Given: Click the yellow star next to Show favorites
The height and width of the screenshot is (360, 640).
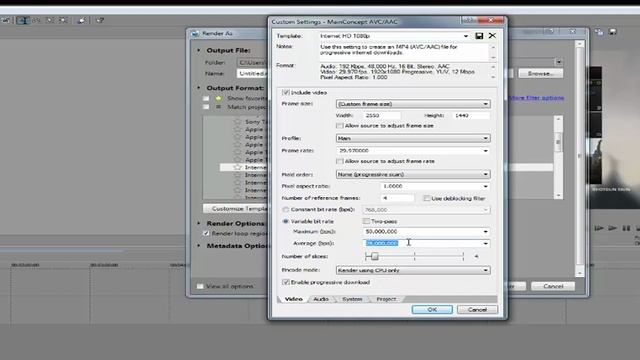Looking at the screenshot, I should click(x=219, y=98).
